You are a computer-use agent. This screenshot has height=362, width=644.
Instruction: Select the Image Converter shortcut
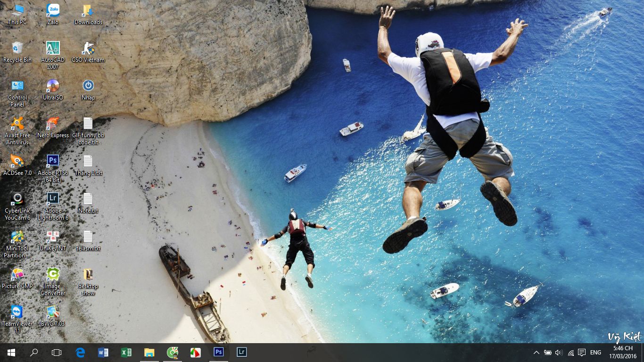[x=53, y=281]
